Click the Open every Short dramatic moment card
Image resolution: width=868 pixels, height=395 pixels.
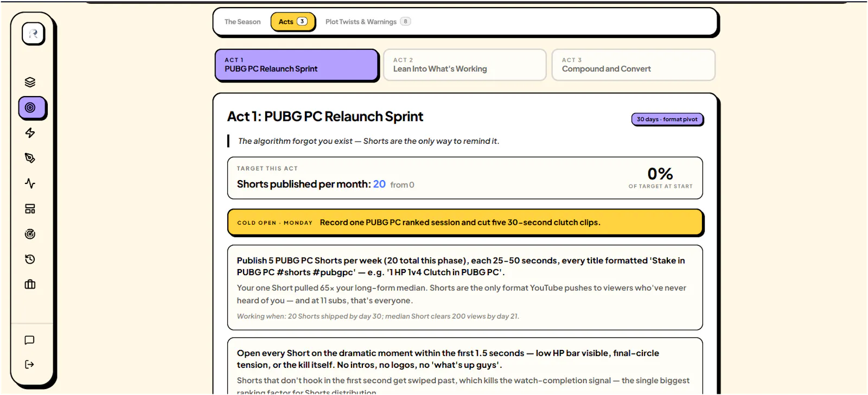pos(465,366)
